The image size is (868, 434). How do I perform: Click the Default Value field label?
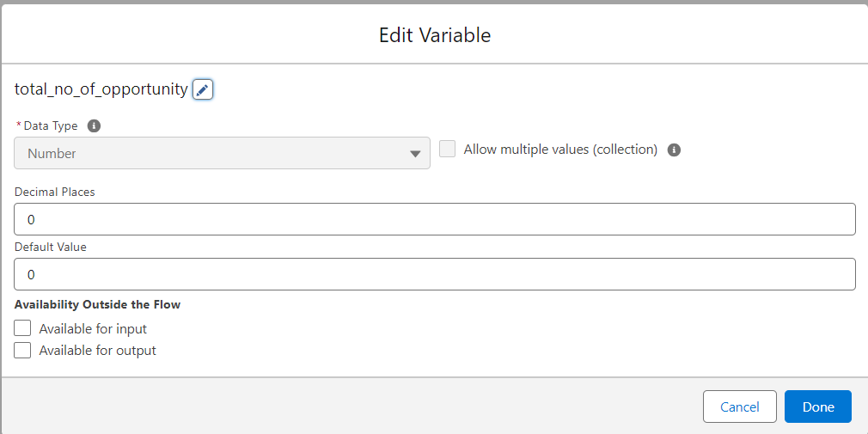(x=51, y=247)
